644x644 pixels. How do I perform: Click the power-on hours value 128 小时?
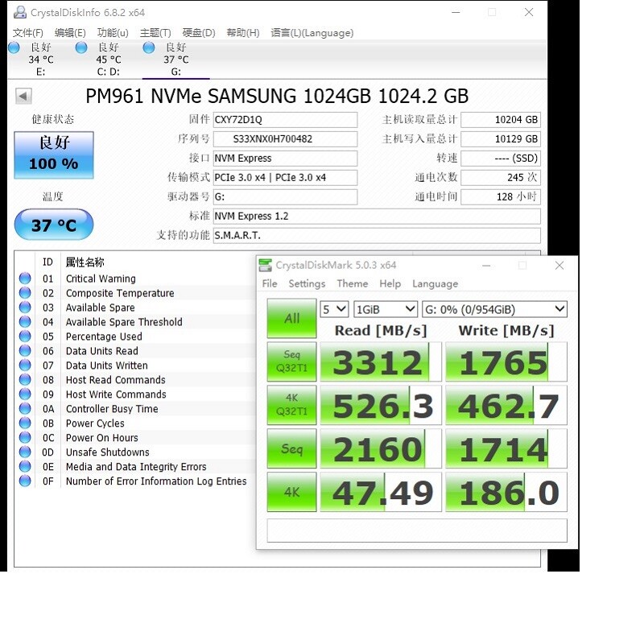point(501,196)
